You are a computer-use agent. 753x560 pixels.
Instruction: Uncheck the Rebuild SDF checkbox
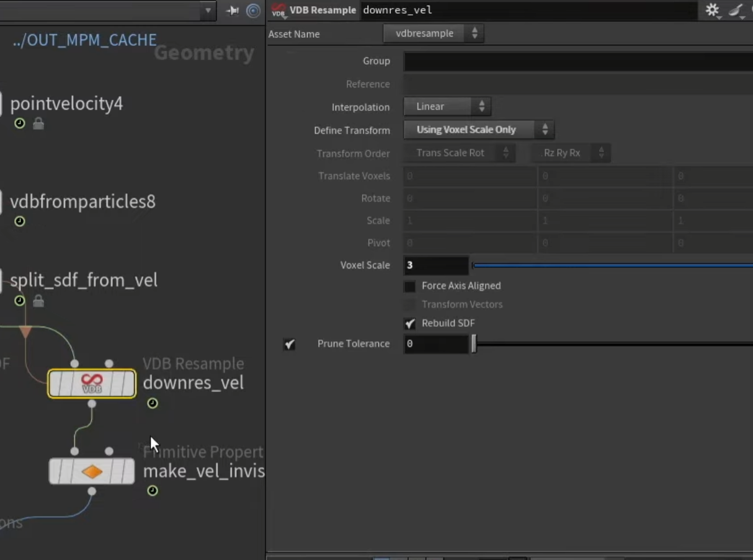click(410, 324)
